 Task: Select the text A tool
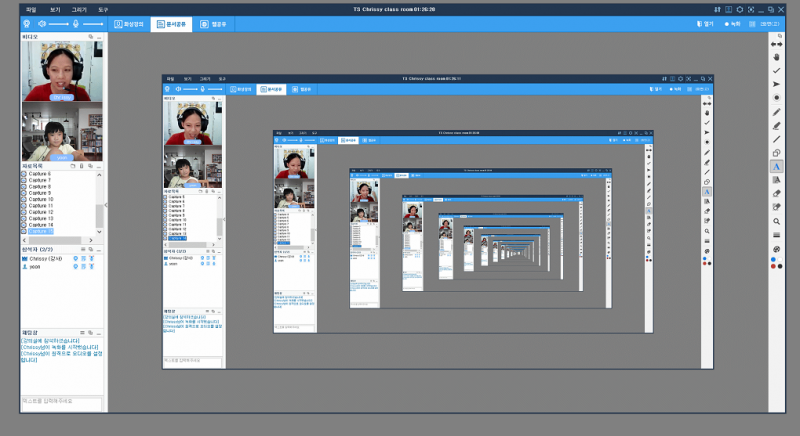pyautogui.click(x=777, y=165)
